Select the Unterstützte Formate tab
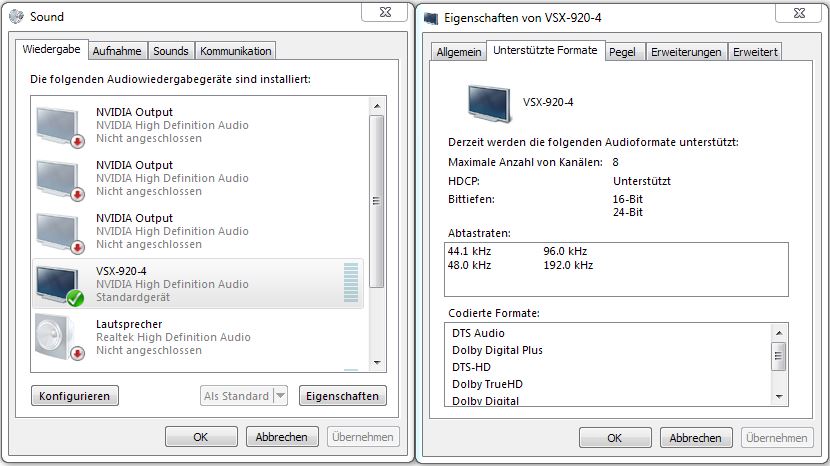The image size is (830, 466). (545, 50)
